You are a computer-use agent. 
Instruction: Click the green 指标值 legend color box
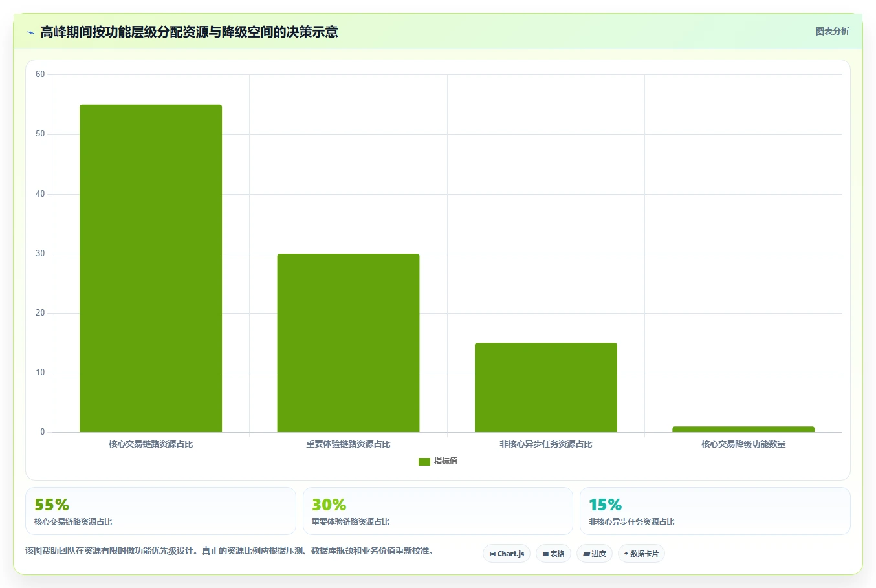(x=424, y=462)
